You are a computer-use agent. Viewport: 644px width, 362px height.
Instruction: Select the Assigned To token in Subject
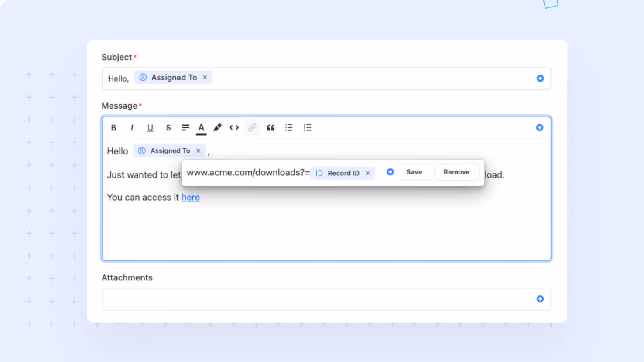173,77
